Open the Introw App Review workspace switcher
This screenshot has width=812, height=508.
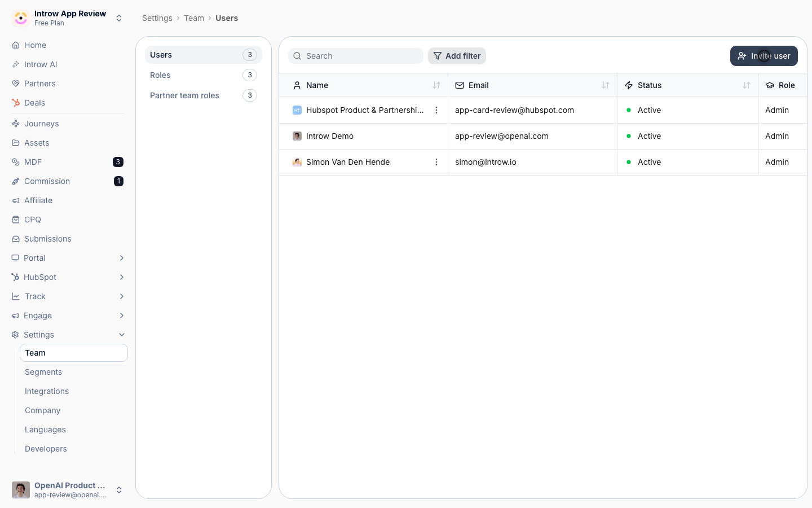tap(68, 18)
